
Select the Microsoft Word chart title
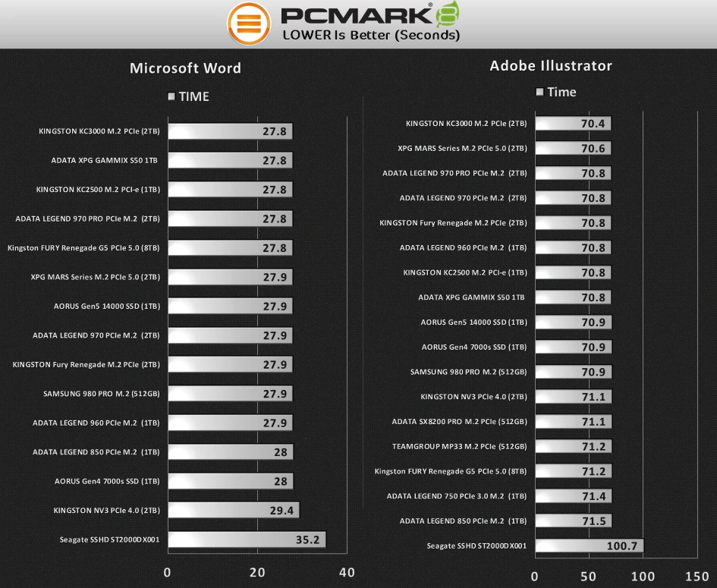click(185, 68)
